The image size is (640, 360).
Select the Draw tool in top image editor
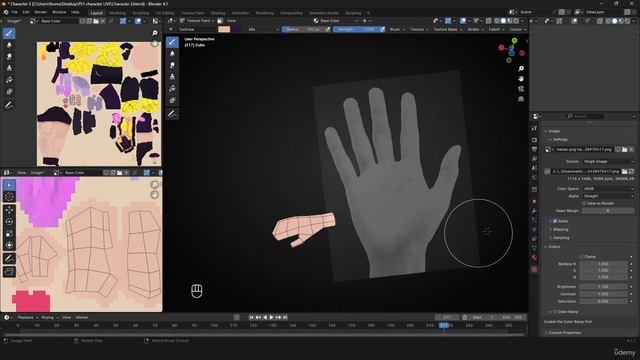[x=9, y=33]
